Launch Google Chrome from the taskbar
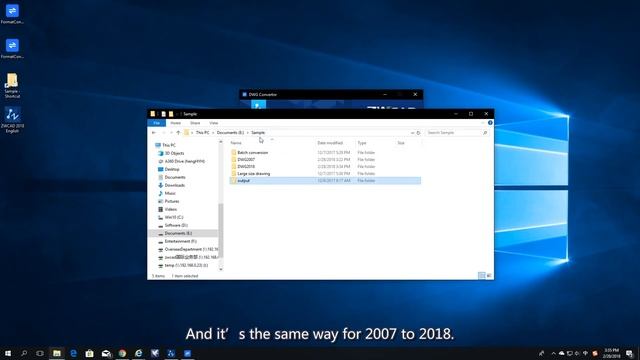The height and width of the screenshot is (360, 640). point(122,353)
